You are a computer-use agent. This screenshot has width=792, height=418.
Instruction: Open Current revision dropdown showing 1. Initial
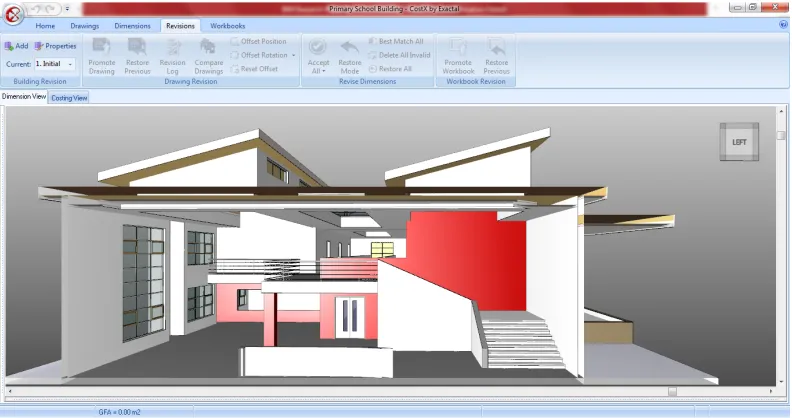click(x=55, y=64)
